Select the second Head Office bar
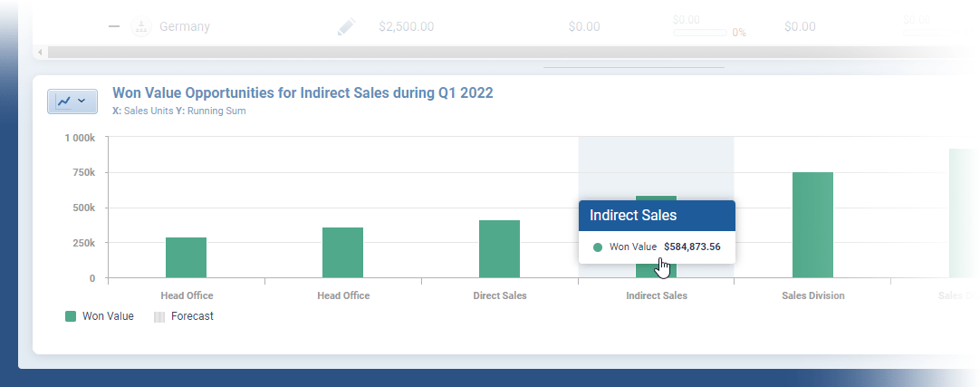Viewport: 980px width, 387px height. click(x=342, y=253)
